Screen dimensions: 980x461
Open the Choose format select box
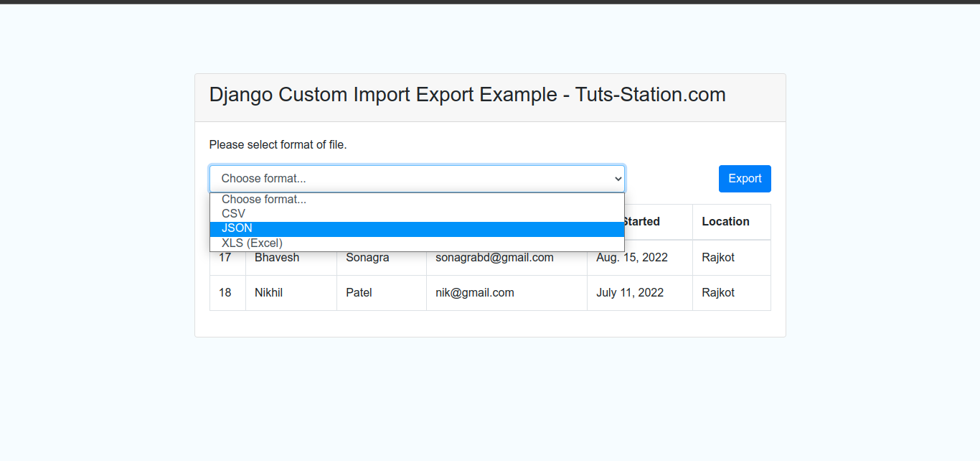point(417,179)
